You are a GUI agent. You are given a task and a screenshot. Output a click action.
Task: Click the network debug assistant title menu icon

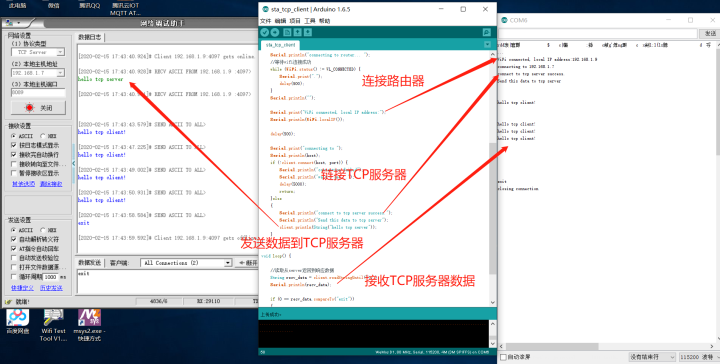pyautogui.click(x=11, y=22)
